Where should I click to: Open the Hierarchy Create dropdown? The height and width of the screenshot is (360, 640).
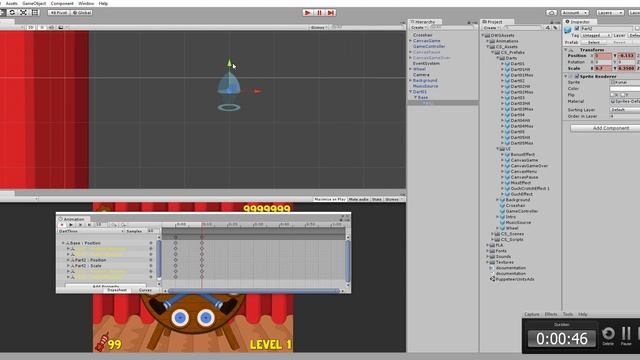[x=419, y=28]
